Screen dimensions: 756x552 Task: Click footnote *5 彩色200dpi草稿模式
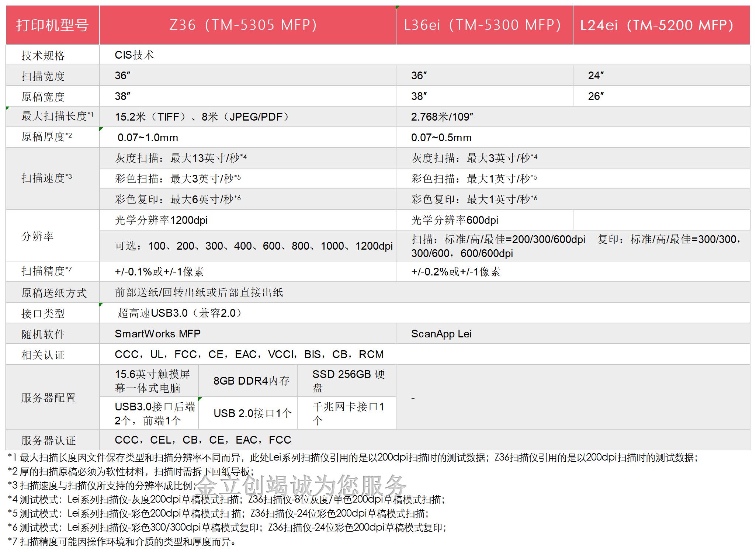[x=218, y=514]
